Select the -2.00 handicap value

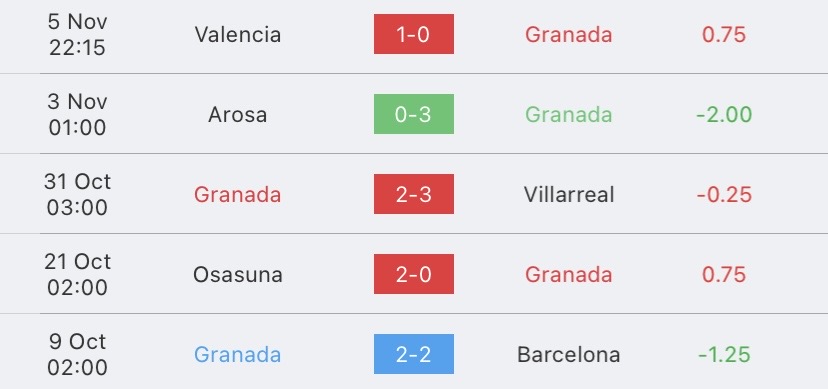724,115
